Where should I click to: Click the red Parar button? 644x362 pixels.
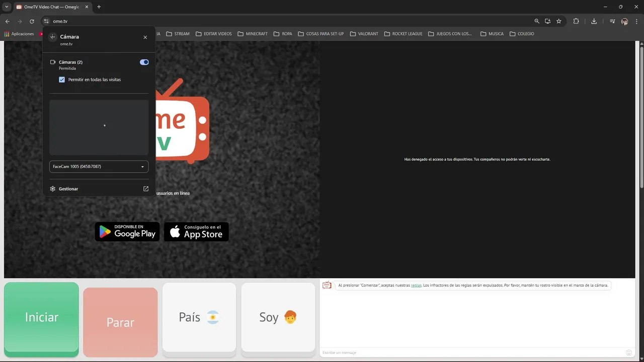coord(120,322)
